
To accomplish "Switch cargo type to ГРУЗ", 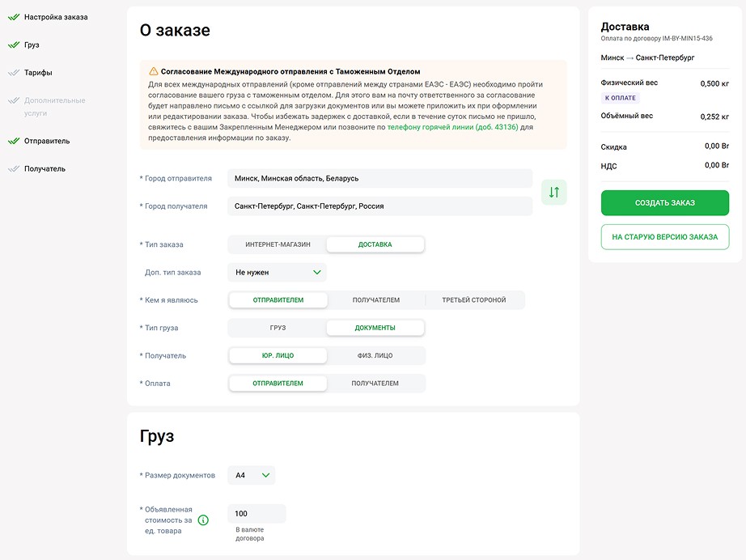I will pos(278,328).
